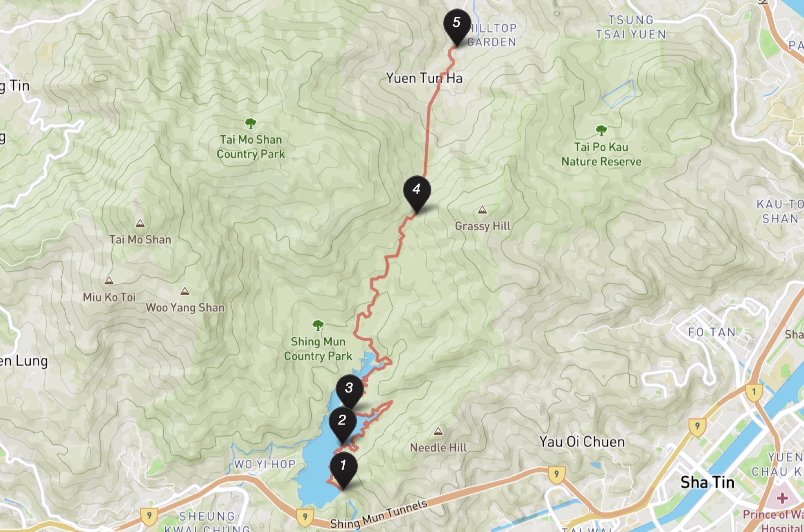
Task: Click the Sha Tin city label
Action: point(707,482)
